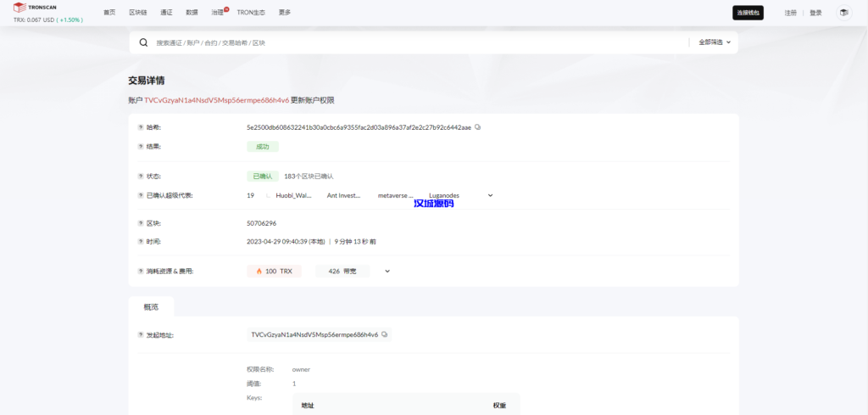The height and width of the screenshot is (415, 868).
Task: Click the Luganodes representative
Action: click(444, 195)
